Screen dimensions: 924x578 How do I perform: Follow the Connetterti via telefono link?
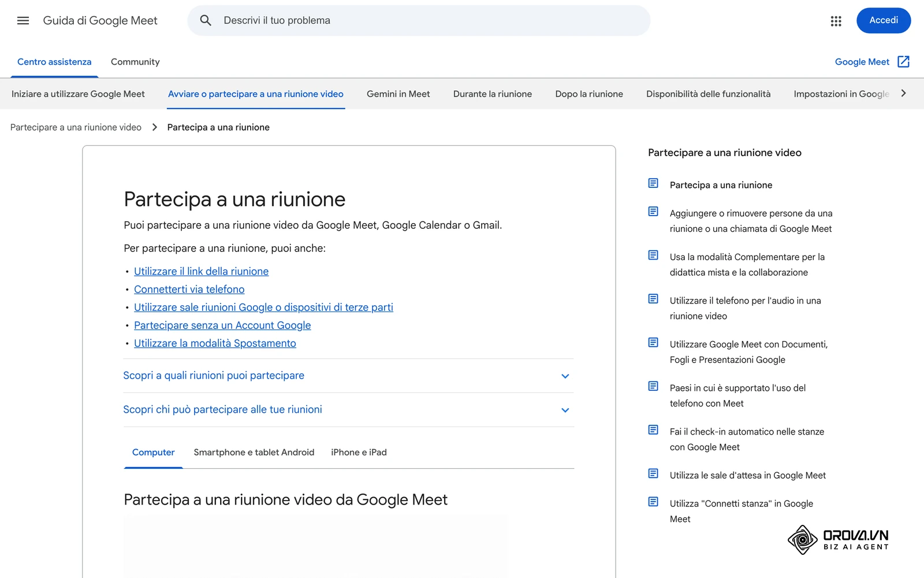[x=189, y=290]
